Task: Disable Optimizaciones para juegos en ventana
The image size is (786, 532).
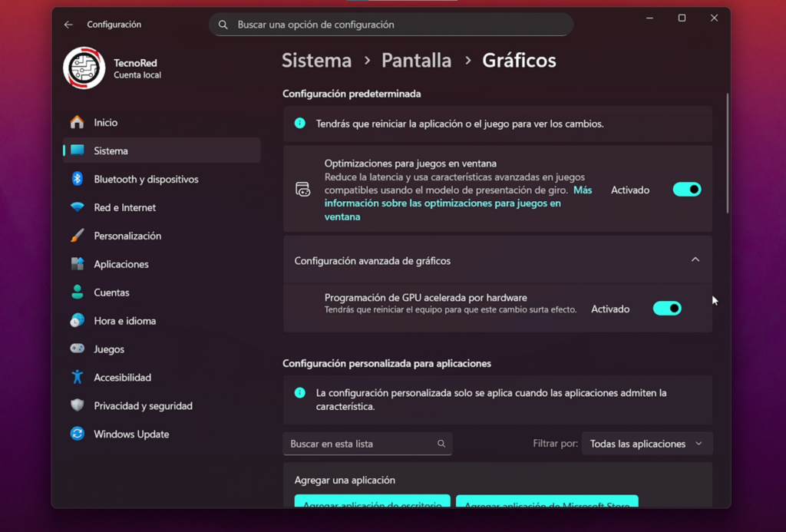Action: [x=686, y=189]
